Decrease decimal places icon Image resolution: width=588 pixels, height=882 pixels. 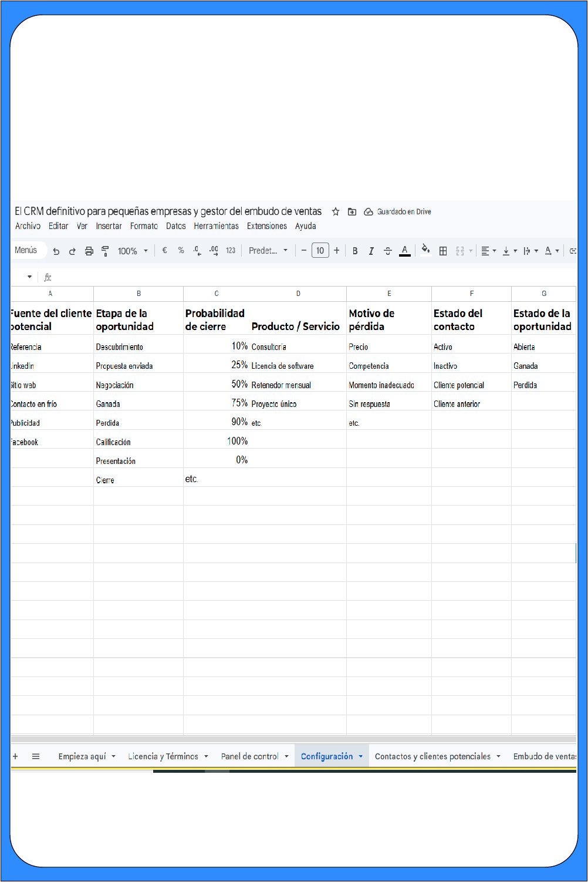click(x=197, y=250)
